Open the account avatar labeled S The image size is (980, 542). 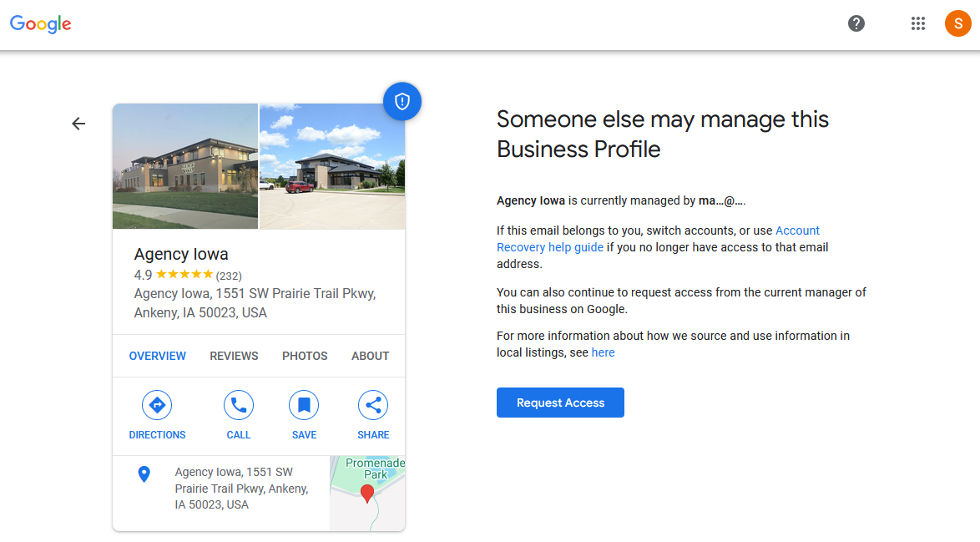[957, 23]
